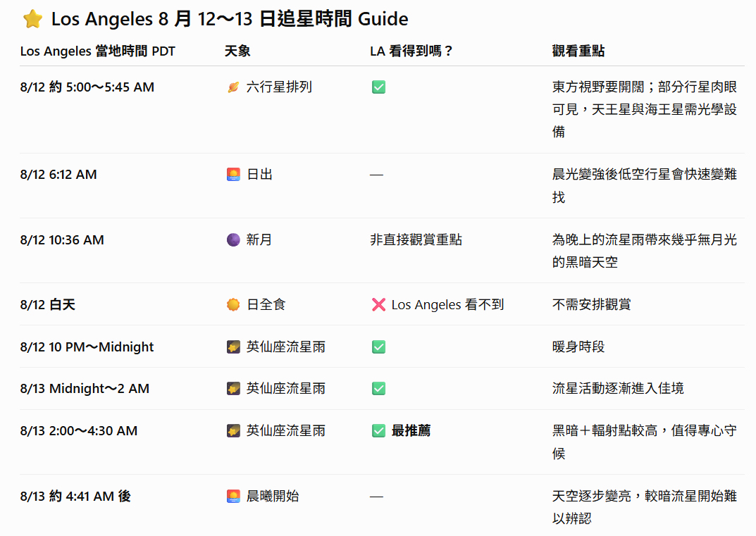Click the 8/12 白天 time cell
The width and height of the screenshot is (756, 536).
(x=48, y=305)
